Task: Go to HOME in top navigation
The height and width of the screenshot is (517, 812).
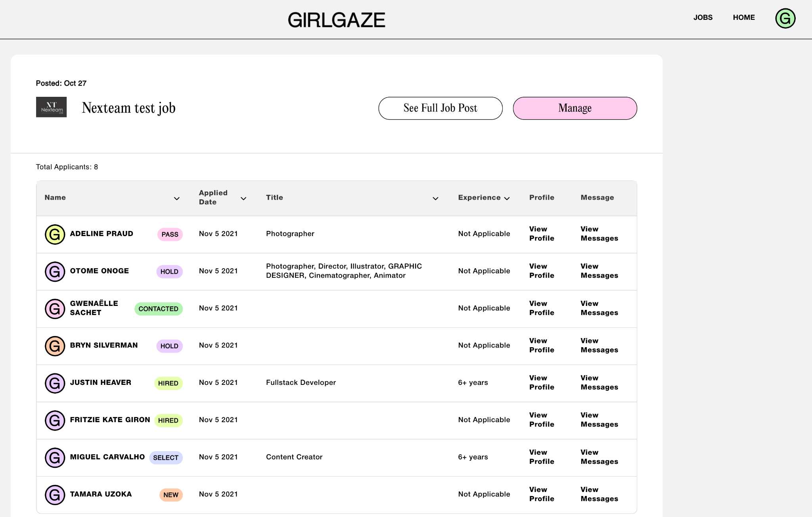Action: click(x=744, y=17)
